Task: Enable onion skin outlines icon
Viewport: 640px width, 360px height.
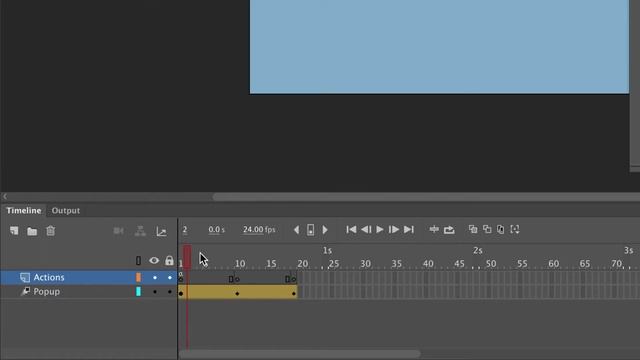Action: click(487, 229)
